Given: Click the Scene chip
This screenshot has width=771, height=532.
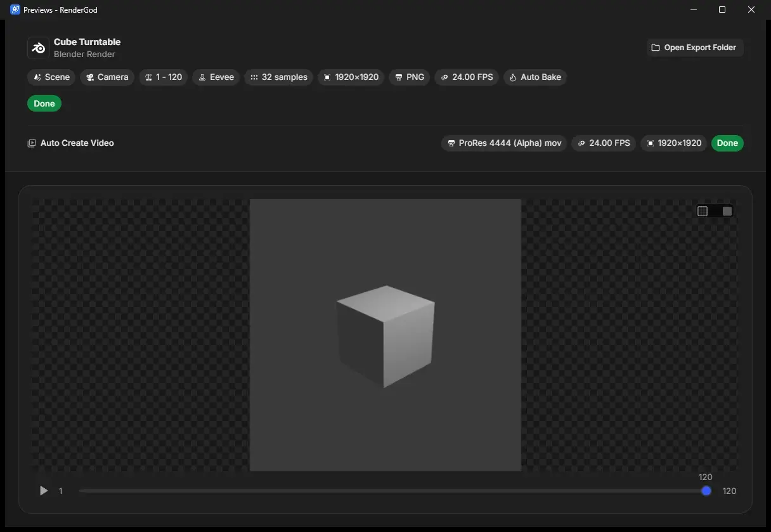Looking at the screenshot, I should pyautogui.click(x=51, y=77).
